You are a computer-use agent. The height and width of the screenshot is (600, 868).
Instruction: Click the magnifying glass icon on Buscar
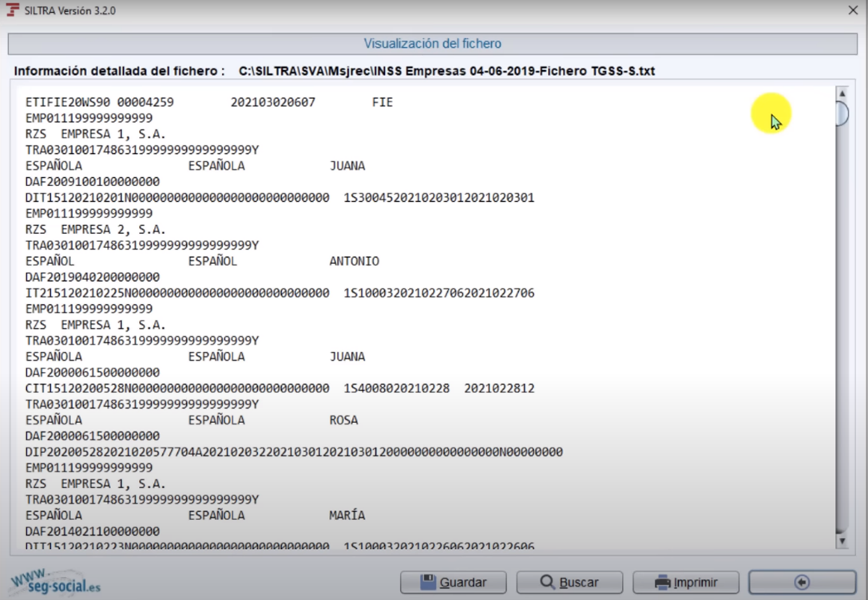(547, 582)
